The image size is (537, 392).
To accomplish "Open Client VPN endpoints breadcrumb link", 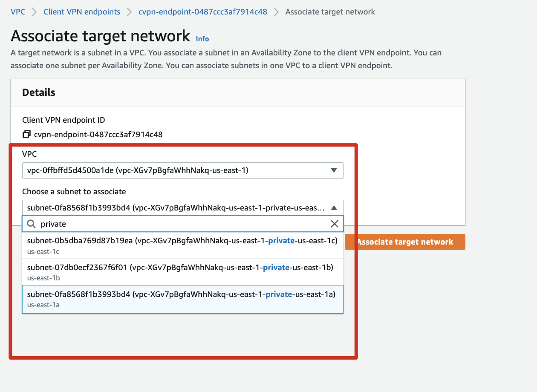I will 82,12.
